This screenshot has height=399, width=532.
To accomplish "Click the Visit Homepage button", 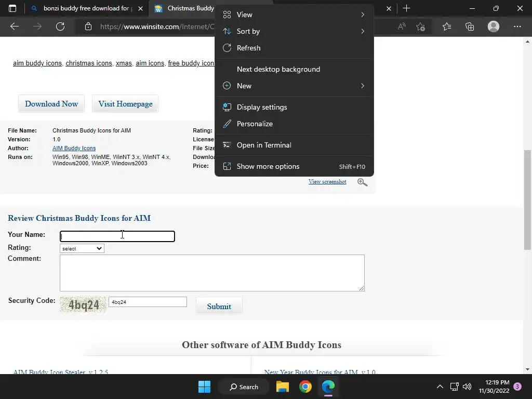I will coord(125,104).
